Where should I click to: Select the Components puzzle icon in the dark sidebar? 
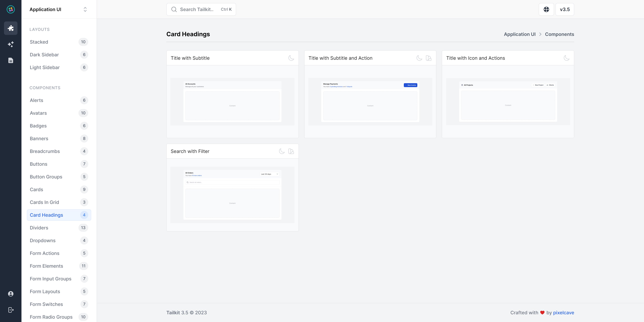(x=11, y=28)
